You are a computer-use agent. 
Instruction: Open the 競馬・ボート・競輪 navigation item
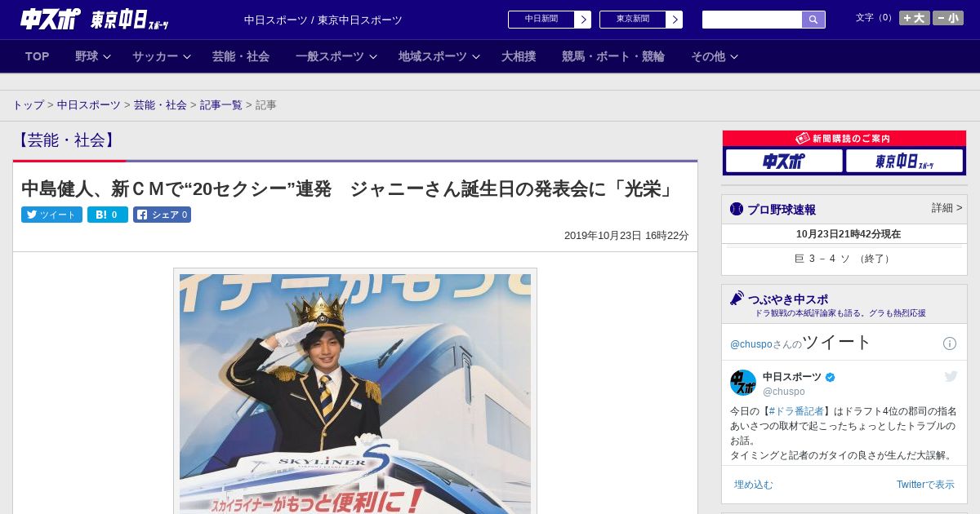(x=613, y=56)
